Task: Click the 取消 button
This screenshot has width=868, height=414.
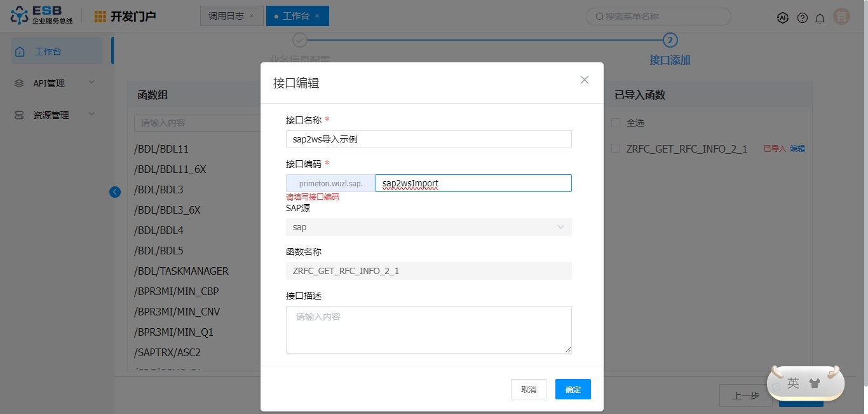Action: click(528, 389)
